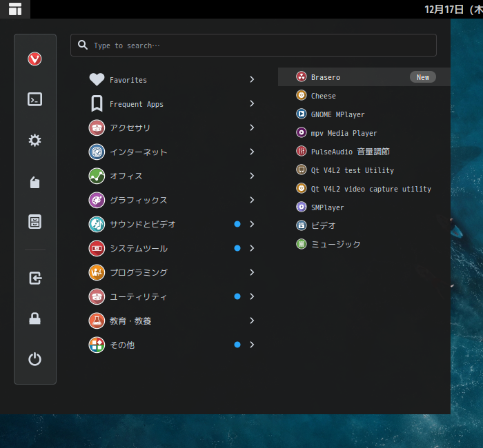Click the New badge beside Brasero
Image resolution: width=483 pixels, height=448 pixels.
pyautogui.click(x=422, y=77)
